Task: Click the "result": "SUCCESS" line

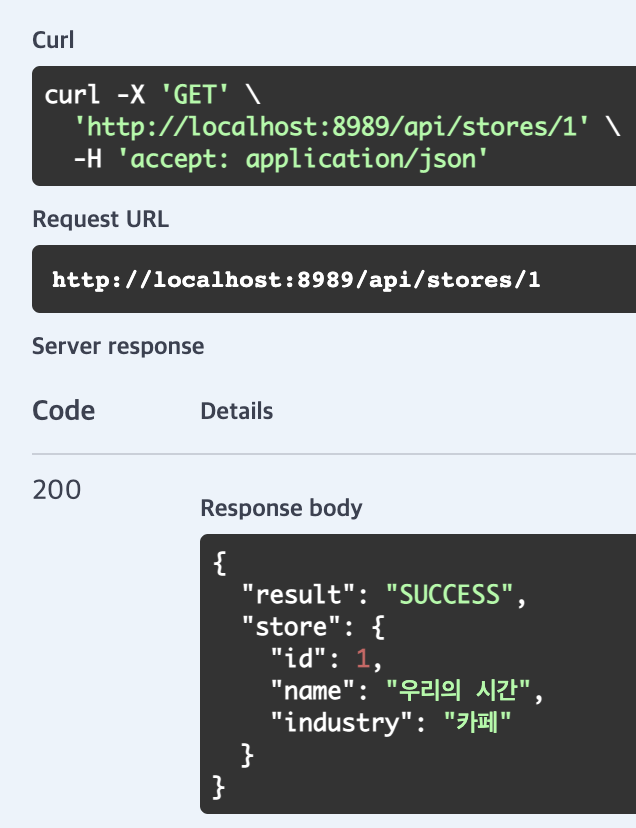Action: pos(384,595)
